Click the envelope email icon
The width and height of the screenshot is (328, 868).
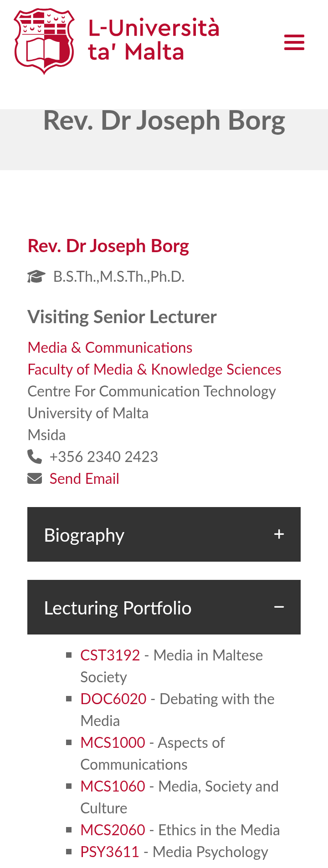[35, 478]
